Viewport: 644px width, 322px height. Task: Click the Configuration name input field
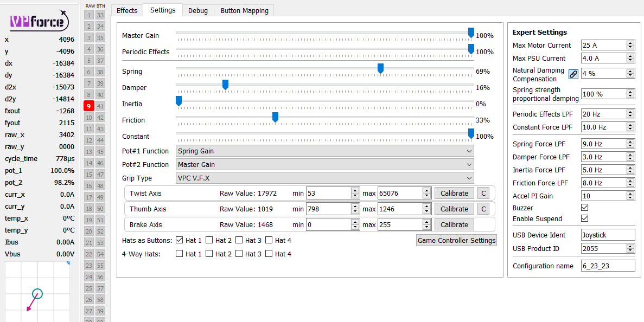click(608, 266)
